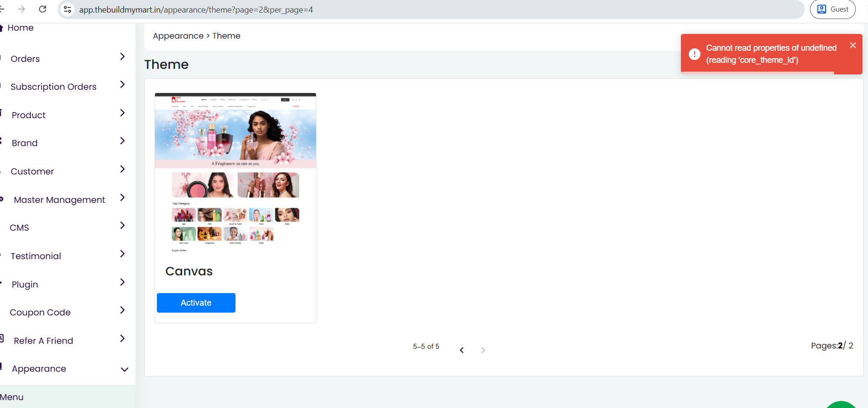Screen dimensions: 868x408
Task: Click the '5–5 of 5' pagination text
Action: [426, 347]
